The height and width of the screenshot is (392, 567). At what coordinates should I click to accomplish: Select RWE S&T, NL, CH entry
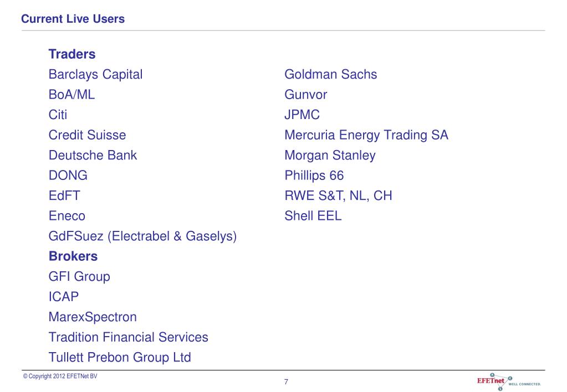tap(338, 196)
